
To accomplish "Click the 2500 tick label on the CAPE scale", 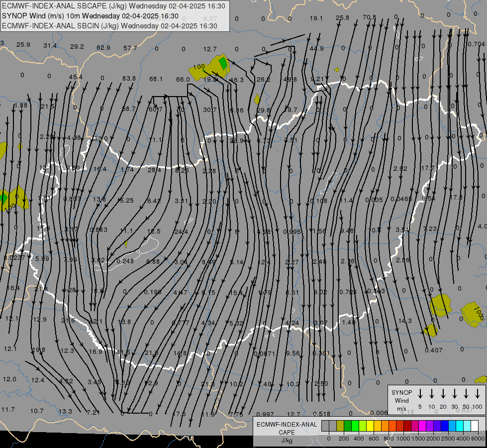I will pos(449,439).
